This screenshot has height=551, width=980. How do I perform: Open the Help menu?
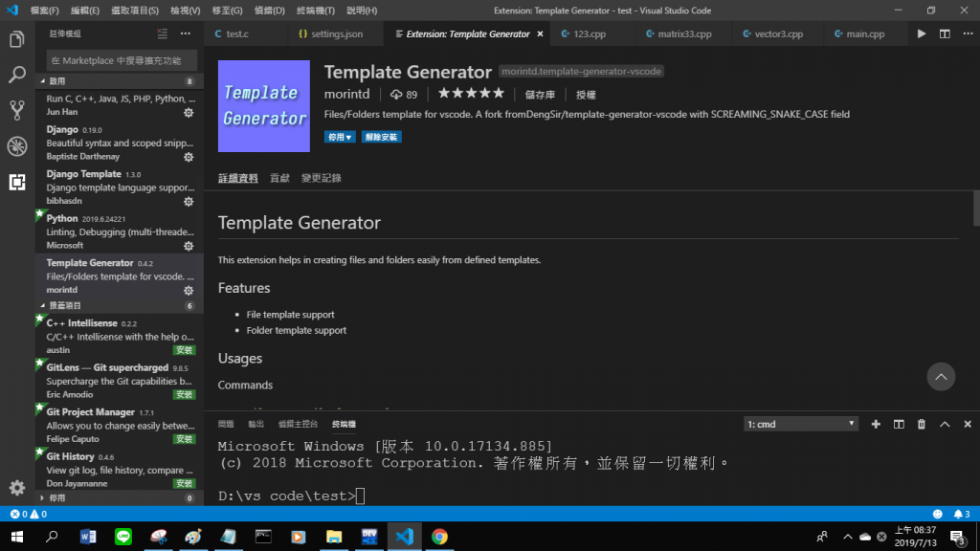point(362,11)
